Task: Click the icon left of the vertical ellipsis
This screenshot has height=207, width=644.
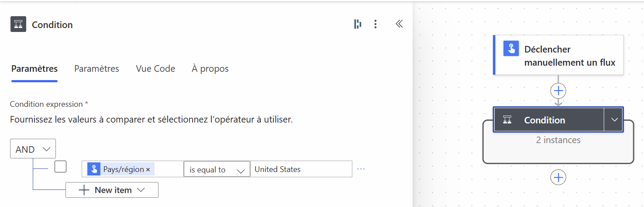Action: 358,25
